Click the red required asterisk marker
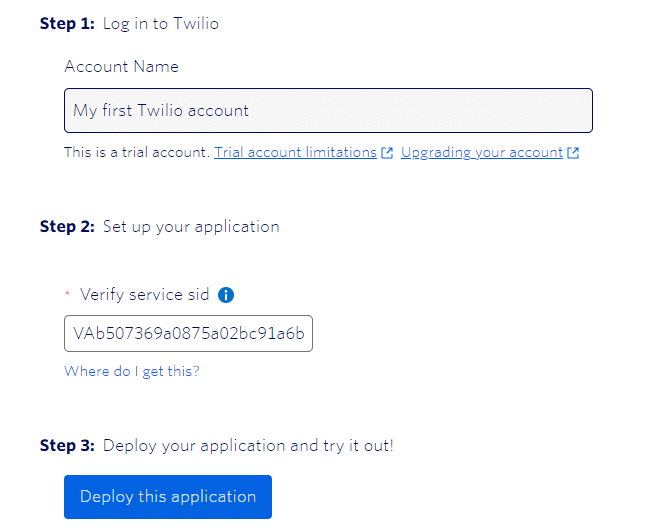The image size is (650, 528). click(x=67, y=293)
